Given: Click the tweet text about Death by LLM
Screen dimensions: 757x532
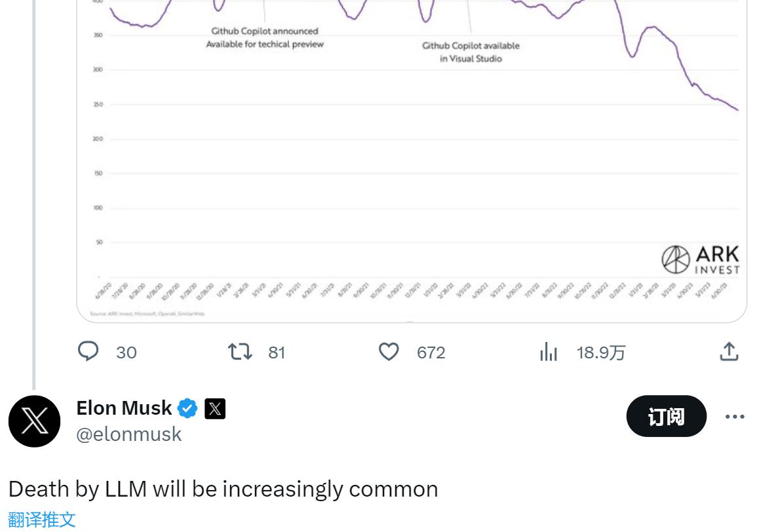Looking at the screenshot, I should 223,489.
